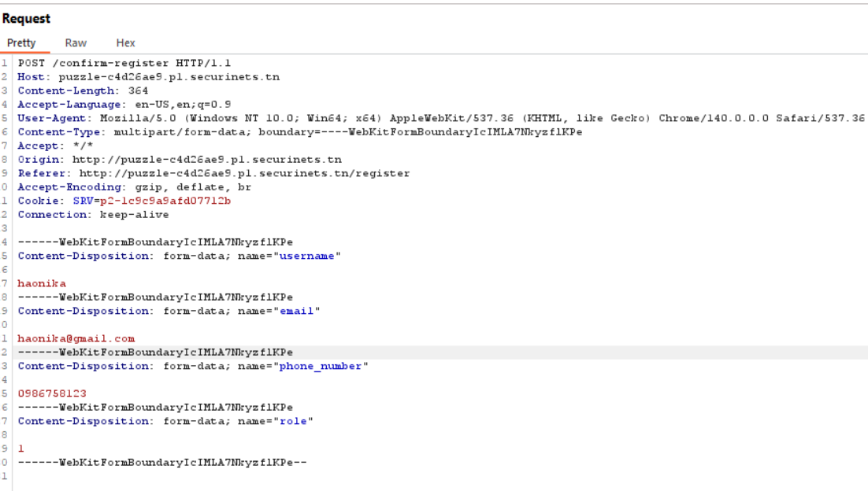
Task: Click the username value haonika
Action: click(42, 283)
